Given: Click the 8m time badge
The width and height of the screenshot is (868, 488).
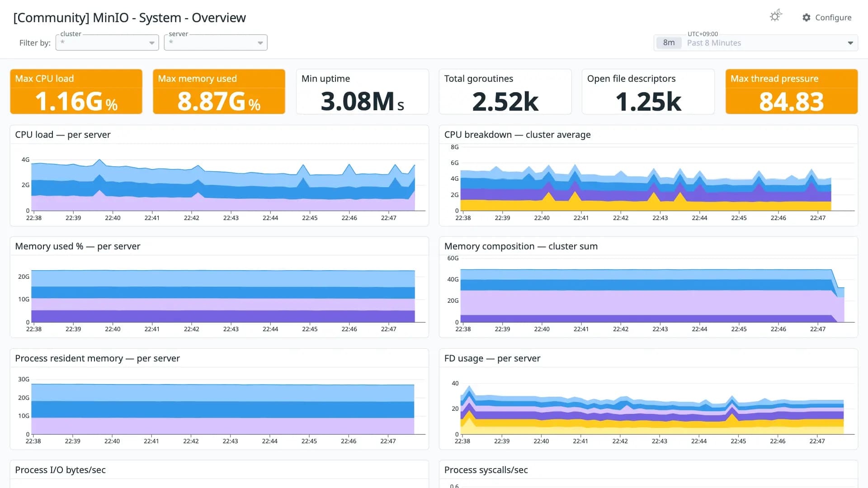Looking at the screenshot, I should (x=669, y=43).
